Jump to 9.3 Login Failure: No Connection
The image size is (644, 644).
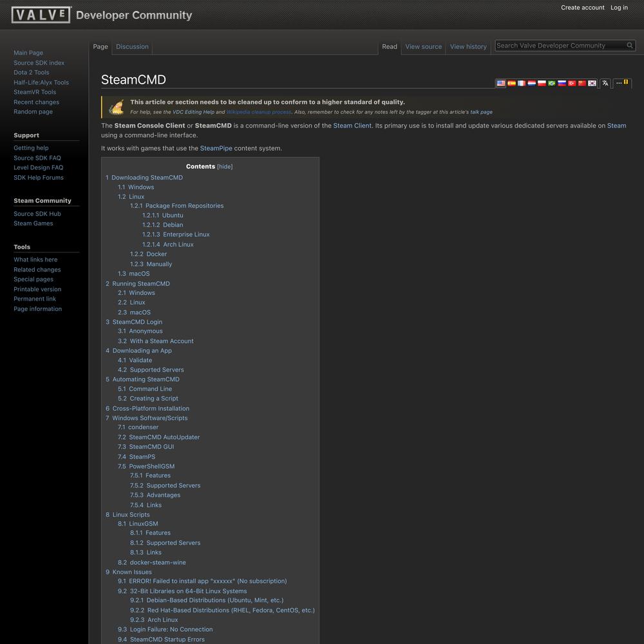[165, 630]
